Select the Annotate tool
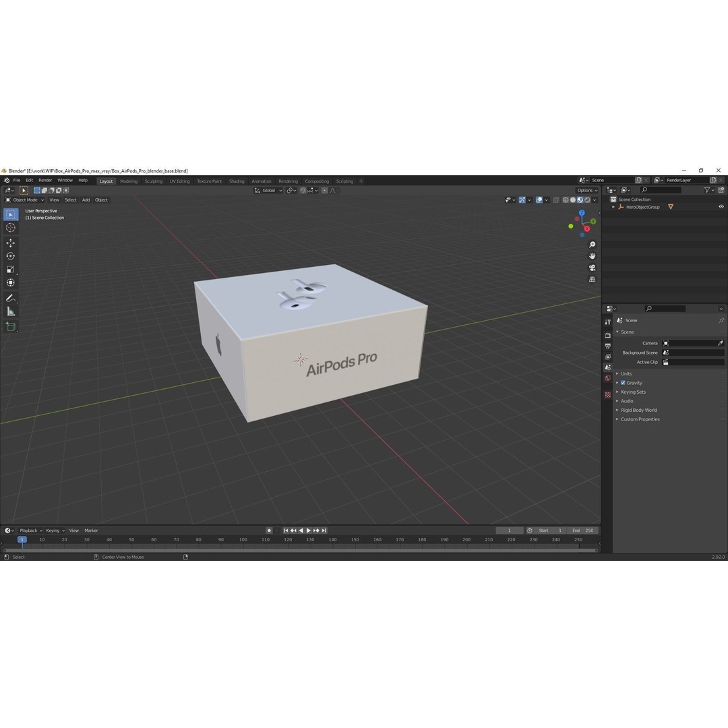 11,298
